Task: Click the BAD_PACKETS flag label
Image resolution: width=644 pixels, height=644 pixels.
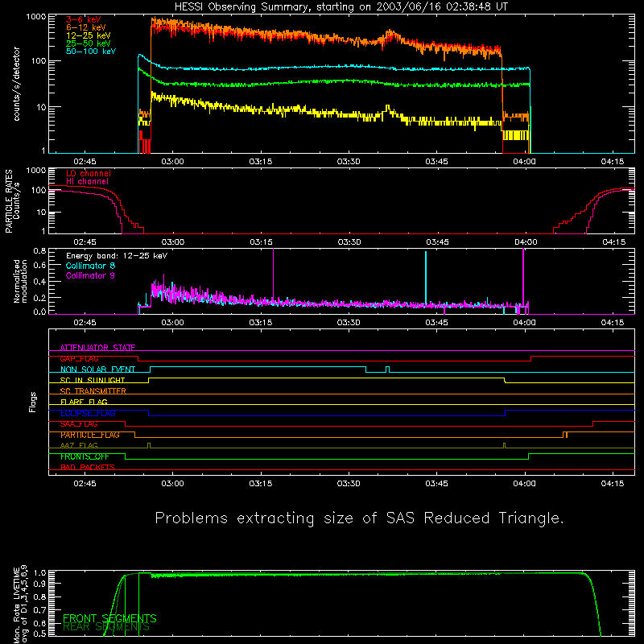Action: [88, 467]
